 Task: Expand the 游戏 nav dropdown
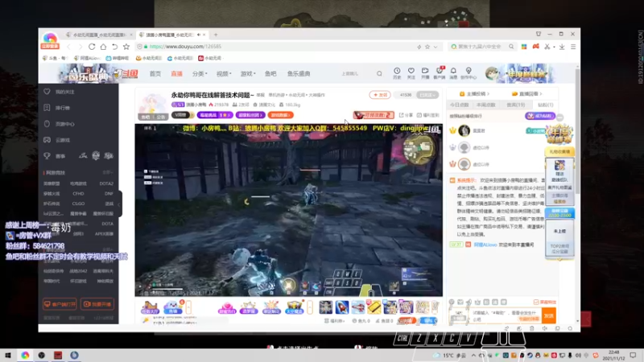click(248, 74)
